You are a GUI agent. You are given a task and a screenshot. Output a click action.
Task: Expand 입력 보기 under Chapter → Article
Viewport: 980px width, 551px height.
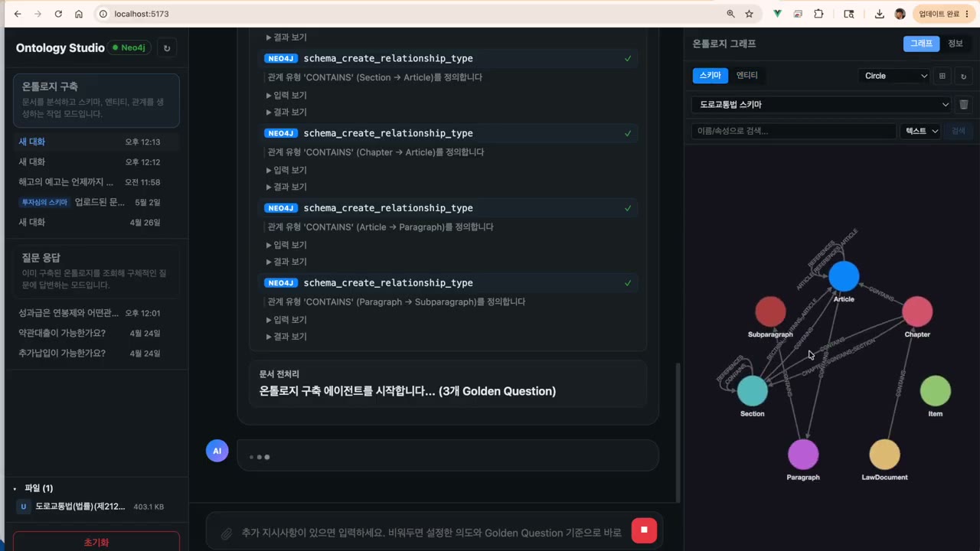pos(286,170)
